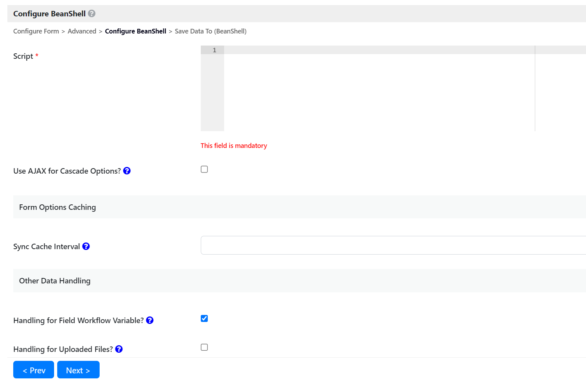Select the Configure BeanShell breadcrumb
This screenshot has height=392, width=586.
pos(135,31)
